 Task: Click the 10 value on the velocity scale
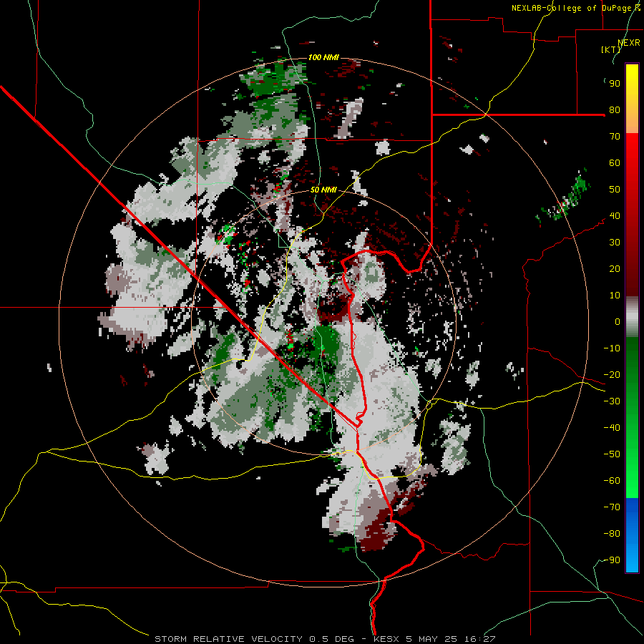tap(615, 296)
